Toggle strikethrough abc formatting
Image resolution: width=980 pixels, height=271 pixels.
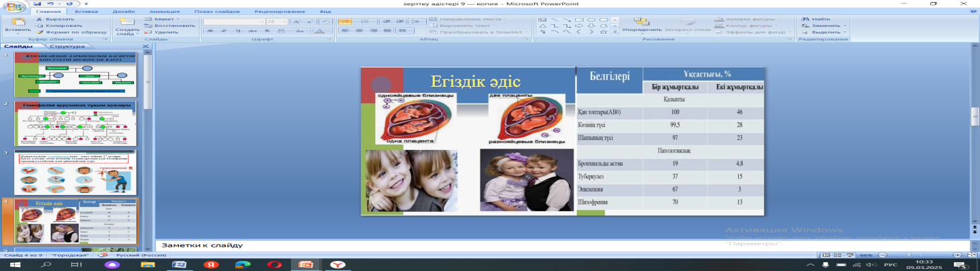253,31
